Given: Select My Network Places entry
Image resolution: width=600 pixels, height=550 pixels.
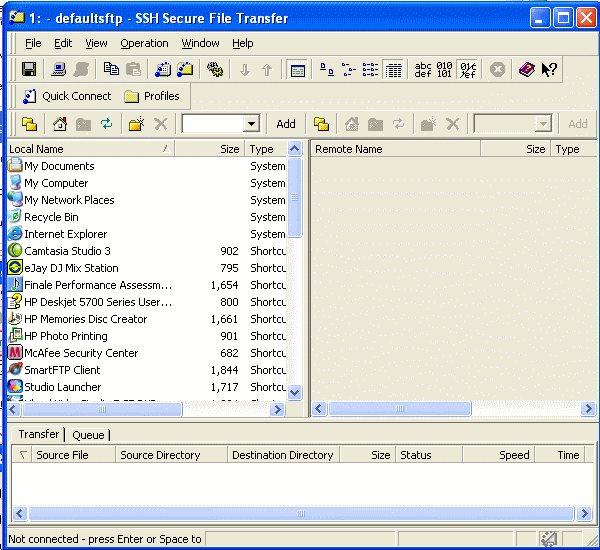Looking at the screenshot, I should click(69, 200).
